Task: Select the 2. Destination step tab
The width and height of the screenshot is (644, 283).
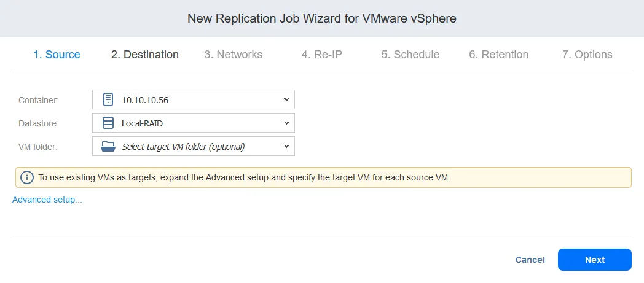Action: [x=145, y=55]
